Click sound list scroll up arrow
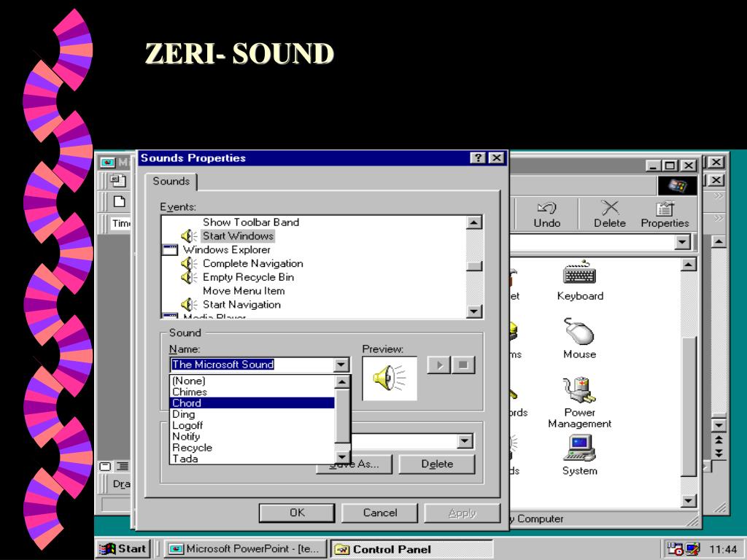 point(343,382)
